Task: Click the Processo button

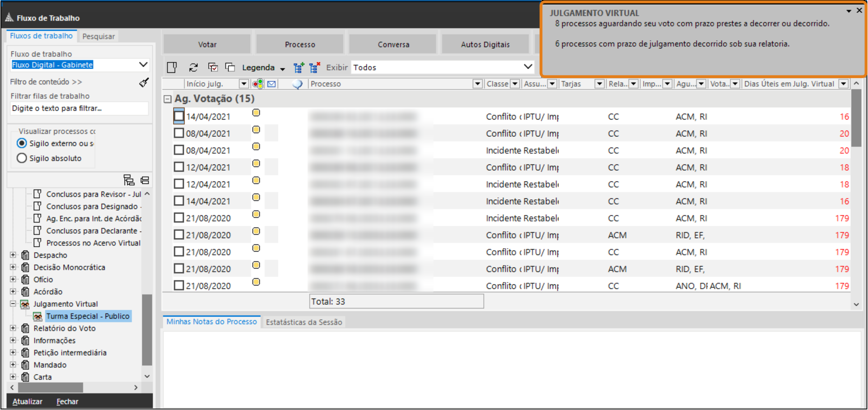Action: [300, 44]
